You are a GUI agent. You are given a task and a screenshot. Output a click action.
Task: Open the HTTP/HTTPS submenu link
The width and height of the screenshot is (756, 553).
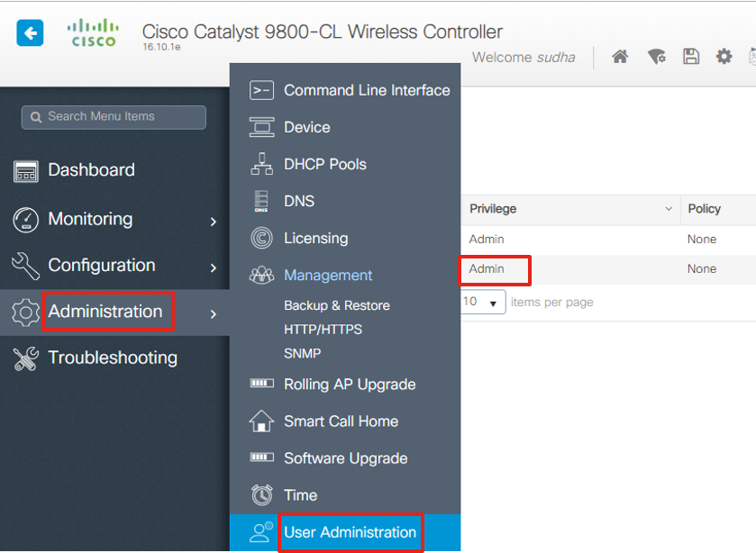point(323,330)
